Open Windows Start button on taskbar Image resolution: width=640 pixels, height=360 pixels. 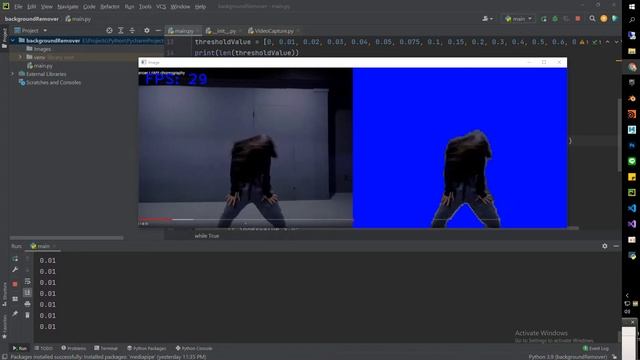(x=632, y=7)
